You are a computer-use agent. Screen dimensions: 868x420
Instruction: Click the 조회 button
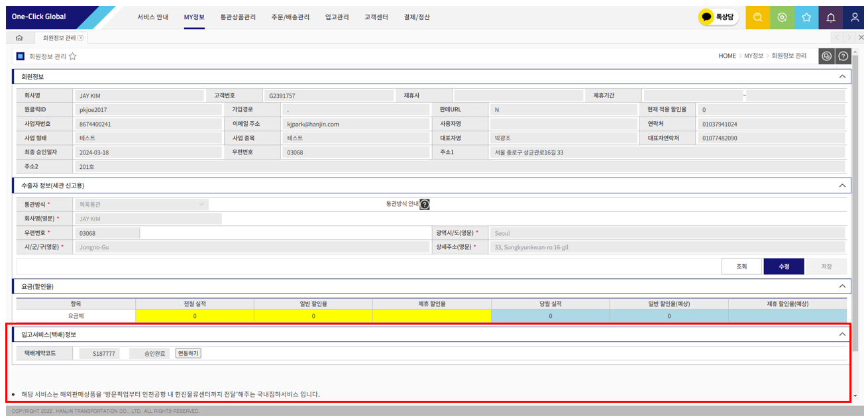[x=741, y=266]
